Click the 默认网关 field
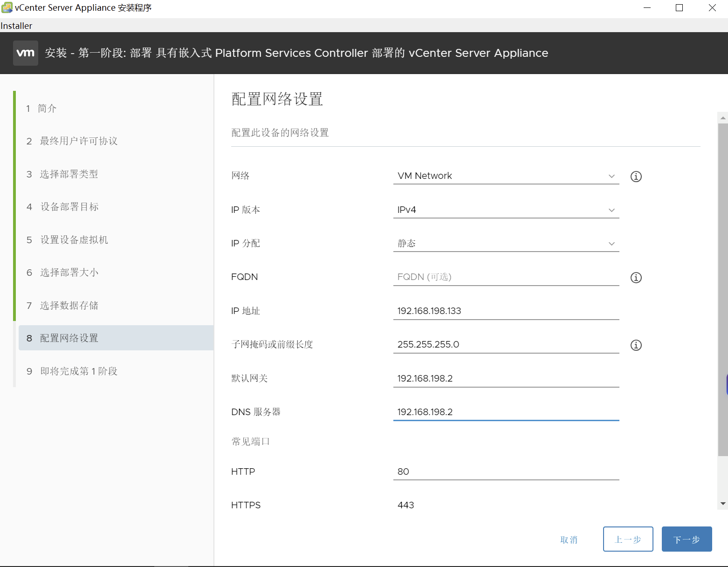The height and width of the screenshot is (567, 728). [506, 378]
